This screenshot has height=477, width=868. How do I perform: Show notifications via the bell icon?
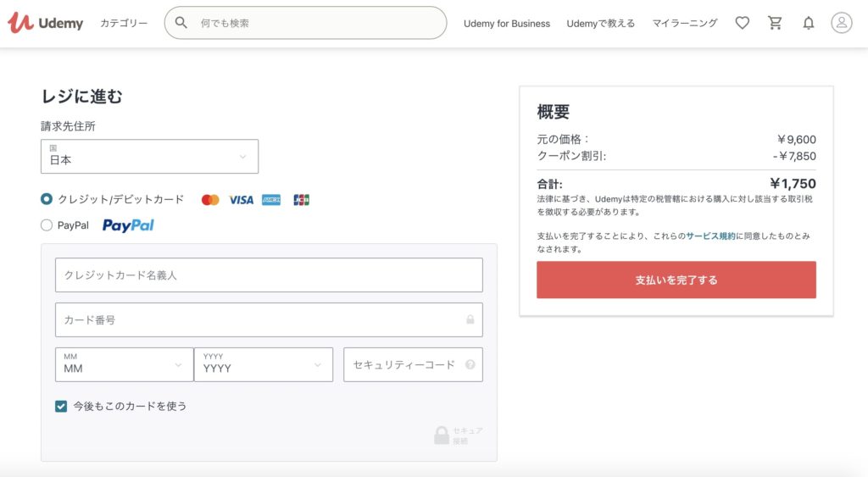[808, 23]
